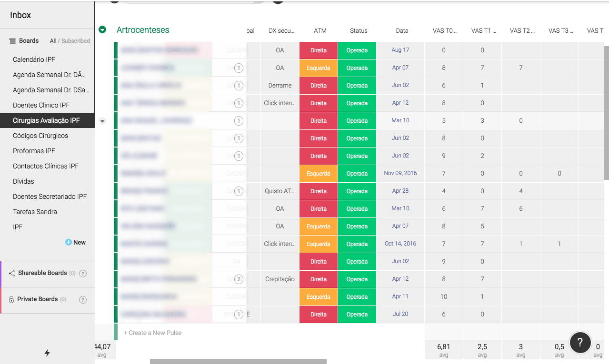This screenshot has height=364, width=609.
Task: Show All boards filter
Action: coord(53,41)
